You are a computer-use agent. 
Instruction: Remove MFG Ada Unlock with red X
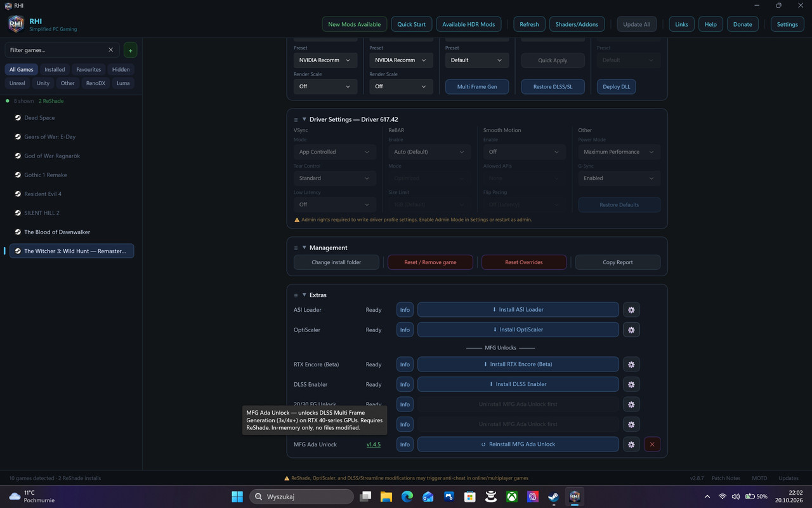(652, 444)
